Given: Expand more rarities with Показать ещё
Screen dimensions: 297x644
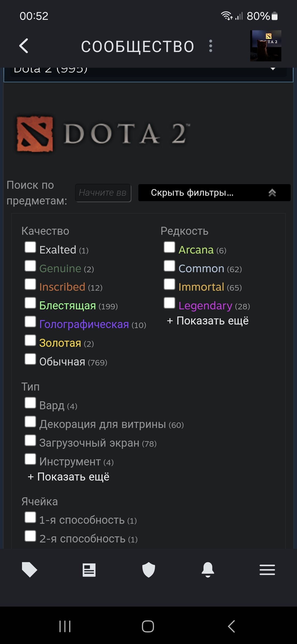Looking at the screenshot, I should tap(208, 321).
